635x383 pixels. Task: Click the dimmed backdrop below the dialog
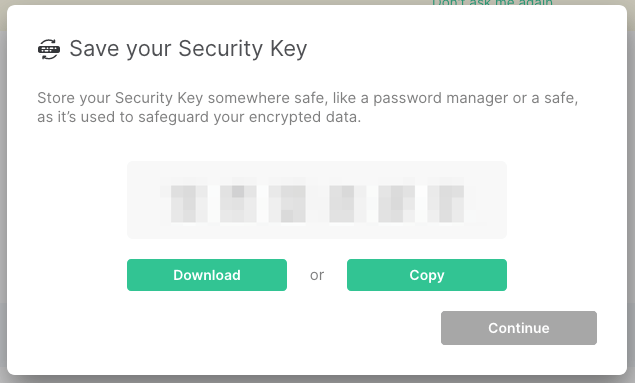click(x=318, y=379)
